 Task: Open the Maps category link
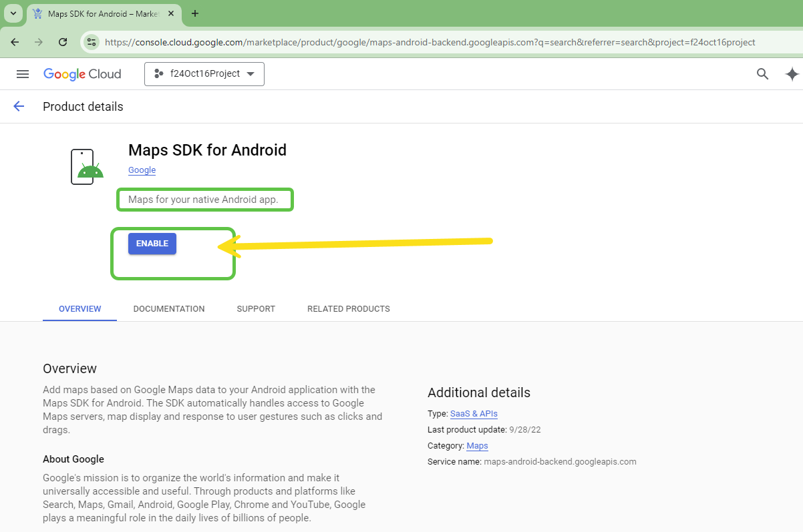click(x=477, y=446)
